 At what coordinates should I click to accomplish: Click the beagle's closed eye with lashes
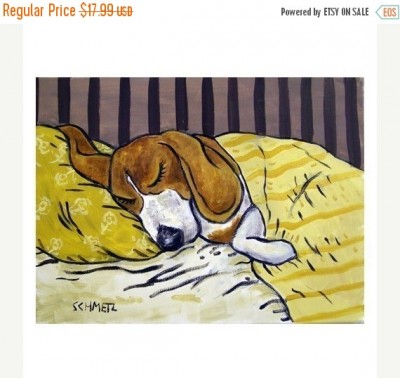click(x=159, y=172)
